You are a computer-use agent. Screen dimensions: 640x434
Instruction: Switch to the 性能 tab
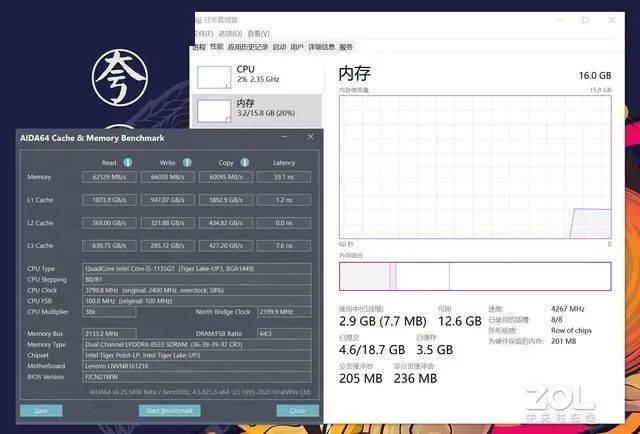(x=217, y=47)
